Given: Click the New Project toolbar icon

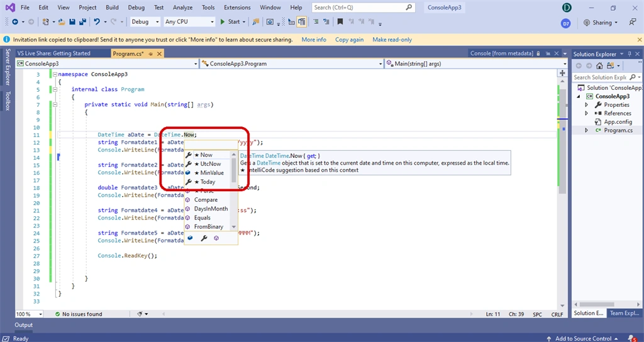Looking at the screenshot, I should 45,22.
